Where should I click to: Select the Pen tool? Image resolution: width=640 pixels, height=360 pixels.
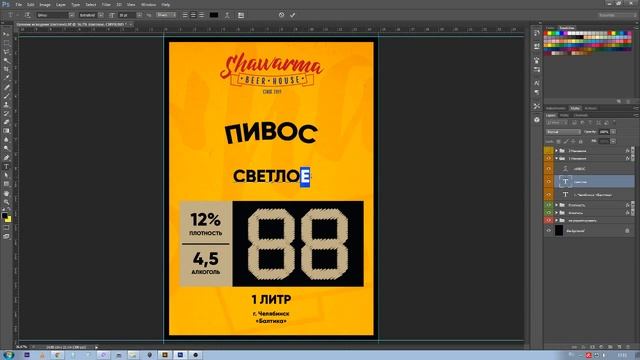(x=6, y=158)
